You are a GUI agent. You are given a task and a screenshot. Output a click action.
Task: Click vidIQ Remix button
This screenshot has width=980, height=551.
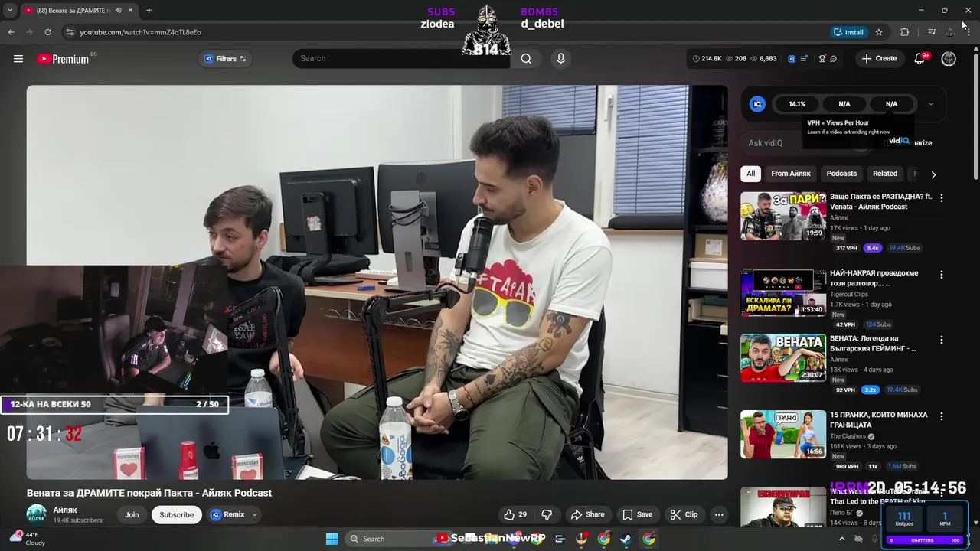coord(227,514)
